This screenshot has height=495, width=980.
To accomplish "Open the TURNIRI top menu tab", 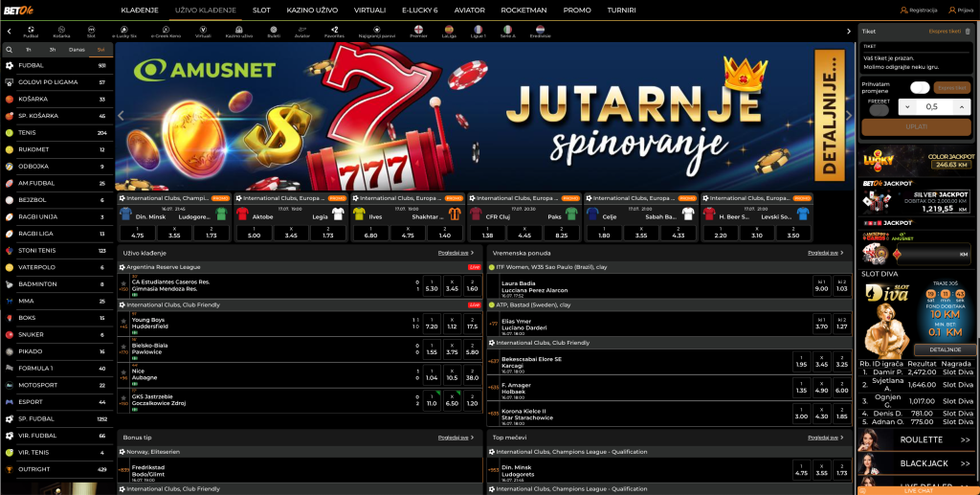I will coord(622,11).
